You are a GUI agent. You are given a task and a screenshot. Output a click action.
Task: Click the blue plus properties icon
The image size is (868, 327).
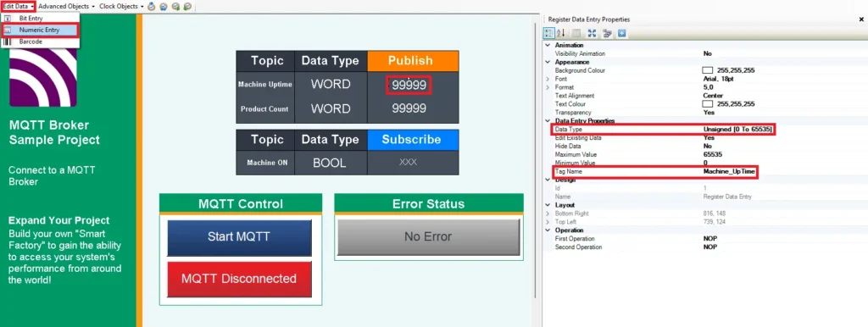point(621,34)
